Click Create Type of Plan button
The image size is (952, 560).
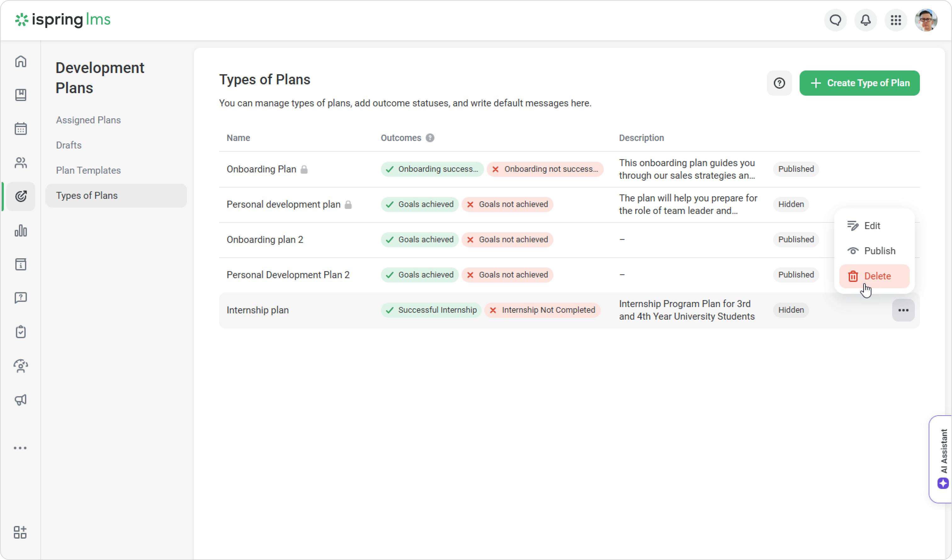859,83
